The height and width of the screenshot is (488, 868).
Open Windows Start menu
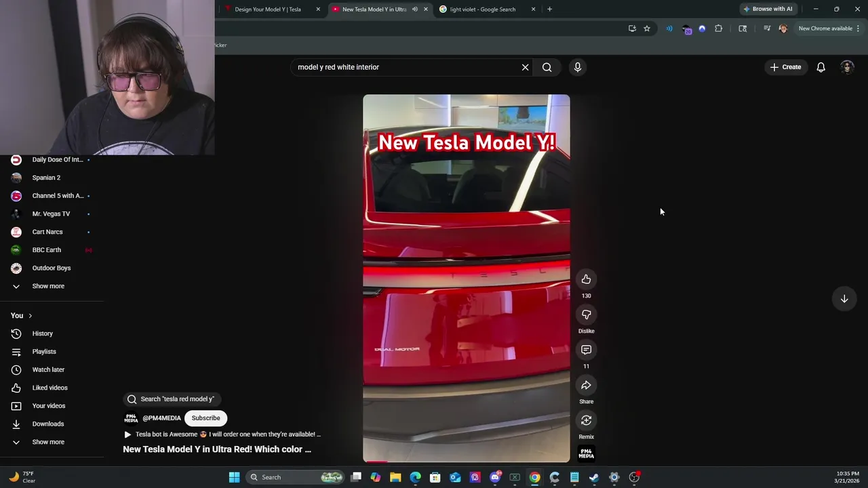[x=234, y=477]
